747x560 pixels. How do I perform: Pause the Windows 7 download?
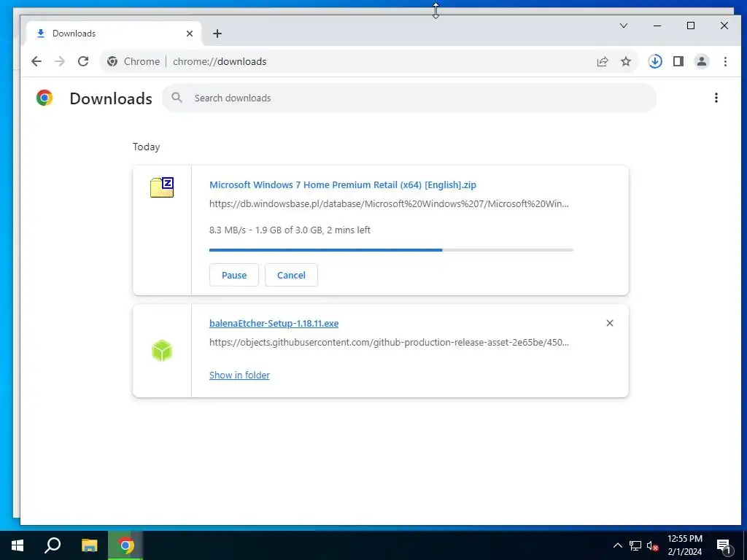(234, 275)
